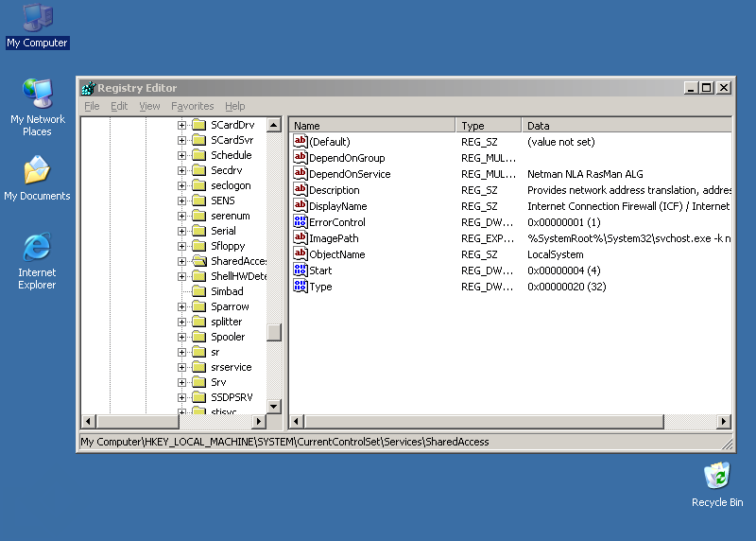Select the Type DWORD icon

(x=300, y=287)
